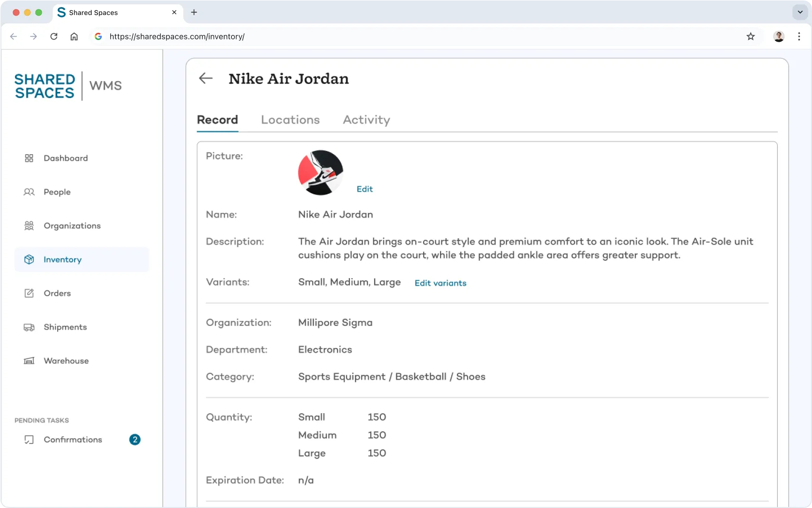Open People in the sidebar
The height and width of the screenshot is (508, 812).
pyautogui.click(x=82, y=192)
